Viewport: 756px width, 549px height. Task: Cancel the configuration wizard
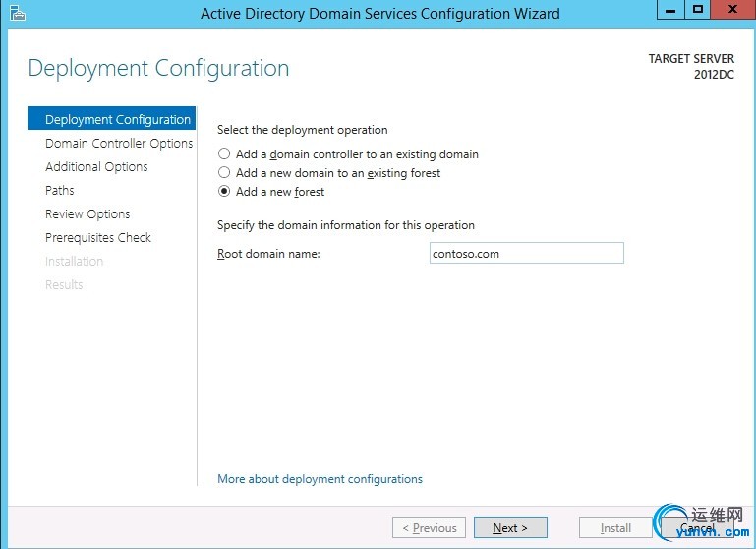click(697, 528)
